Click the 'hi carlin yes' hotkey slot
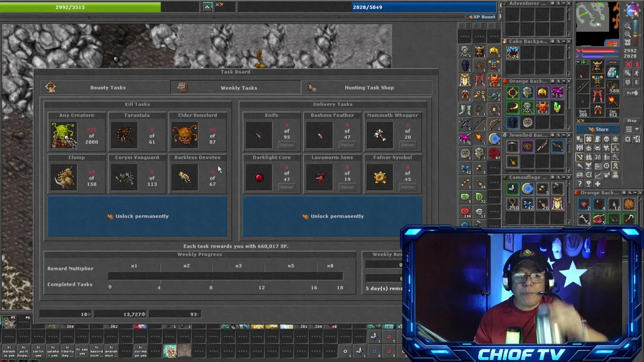 38,351
